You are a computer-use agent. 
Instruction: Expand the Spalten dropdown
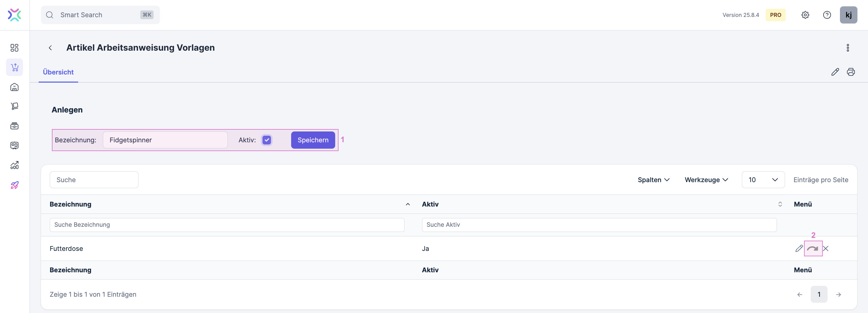(x=653, y=180)
